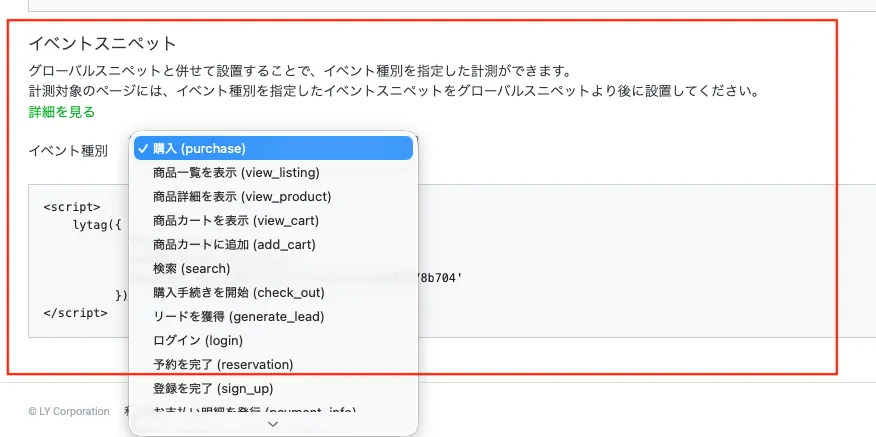The width and height of the screenshot is (876, 437).
Task: Open the 詳細を見る link
Action: click(x=62, y=112)
